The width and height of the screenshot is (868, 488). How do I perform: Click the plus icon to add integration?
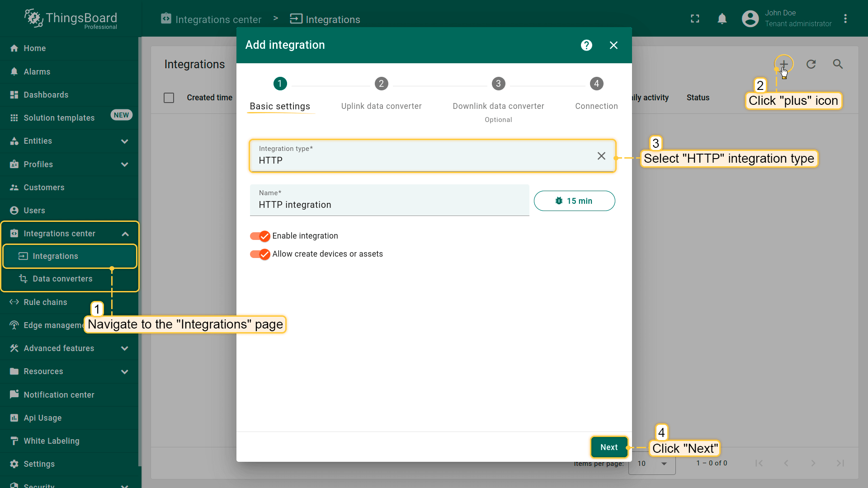(783, 64)
